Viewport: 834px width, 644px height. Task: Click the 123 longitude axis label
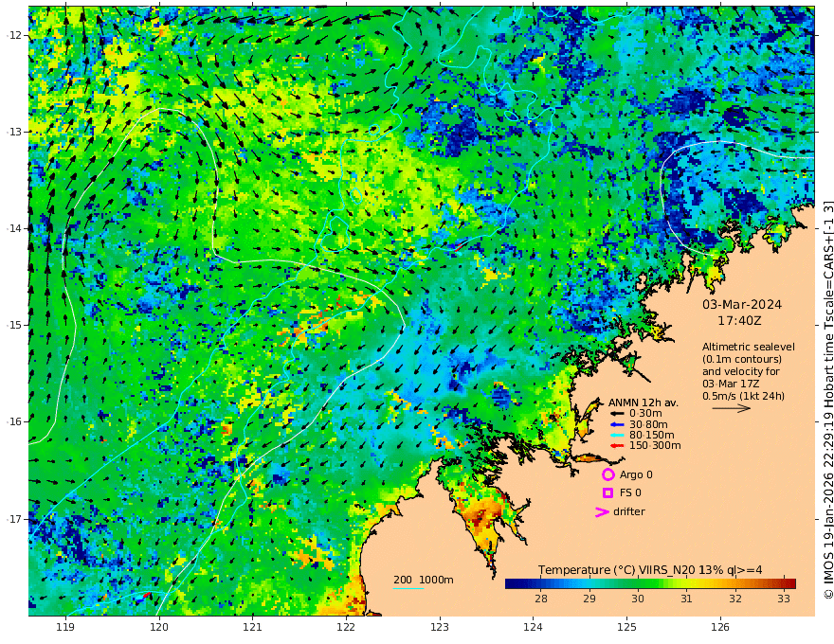[440, 628]
